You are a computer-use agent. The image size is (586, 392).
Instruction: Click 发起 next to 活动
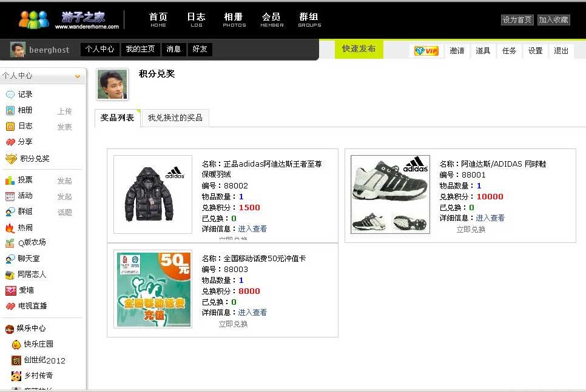(x=65, y=197)
